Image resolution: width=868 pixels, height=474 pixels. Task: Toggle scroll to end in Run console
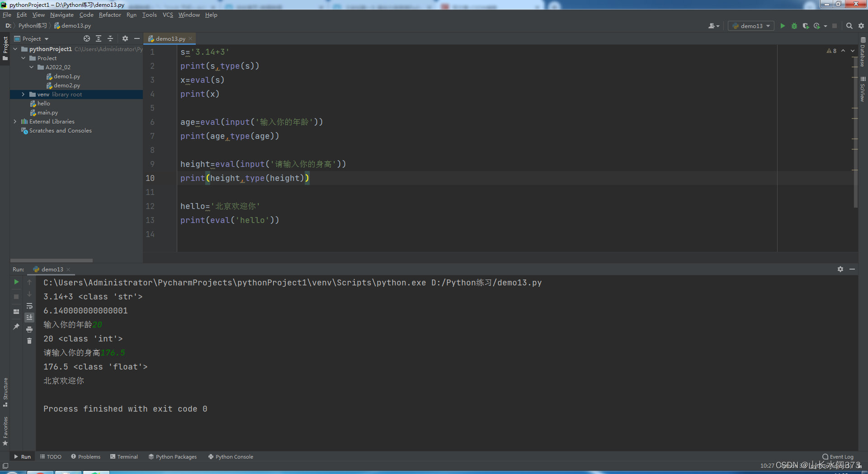click(29, 317)
